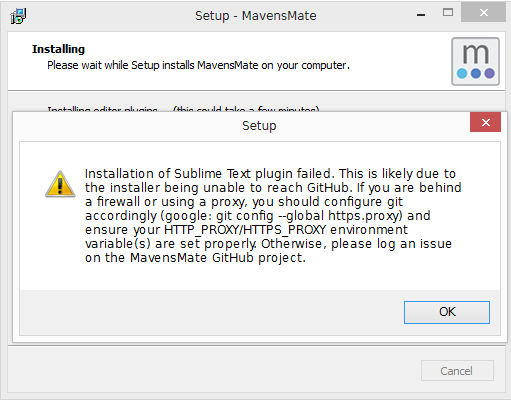The width and height of the screenshot is (511, 400).
Task: Minimize the Setup - MavensMate window
Action: tap(421, 15)
